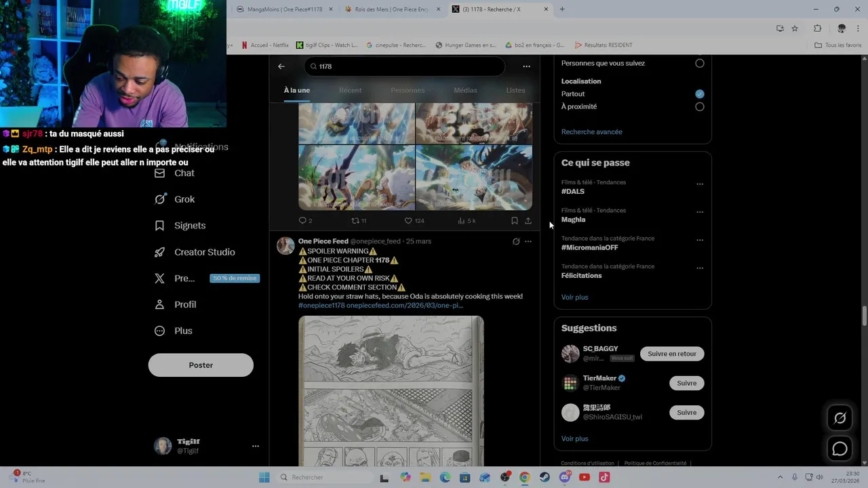Open the manga page image in post
Viewport: 868px width, 488px height.
(391, 391)
